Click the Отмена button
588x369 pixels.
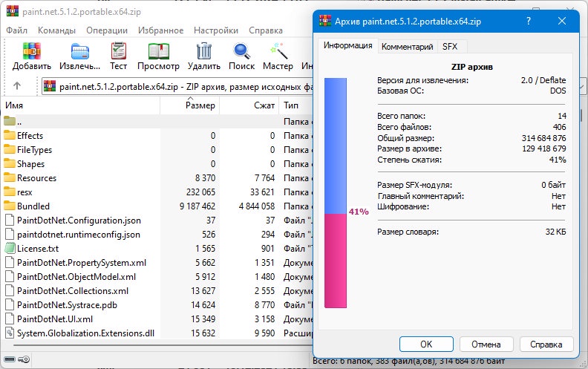coord(486,344)
